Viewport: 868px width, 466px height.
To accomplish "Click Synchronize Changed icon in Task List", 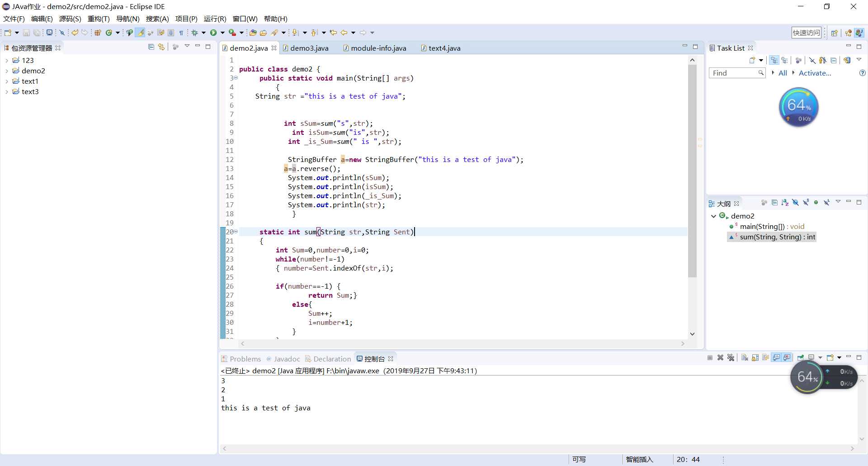I will coord(847,60).
